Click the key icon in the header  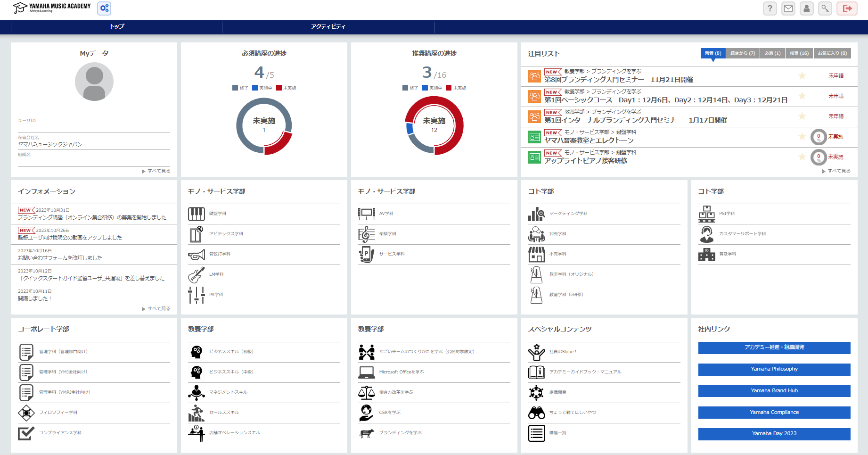coord(825,8)
